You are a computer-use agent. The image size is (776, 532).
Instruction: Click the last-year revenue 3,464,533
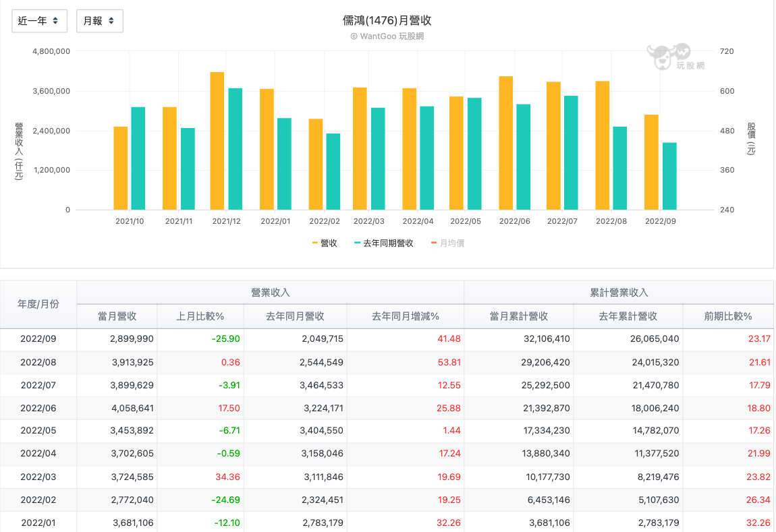(321, 385)
